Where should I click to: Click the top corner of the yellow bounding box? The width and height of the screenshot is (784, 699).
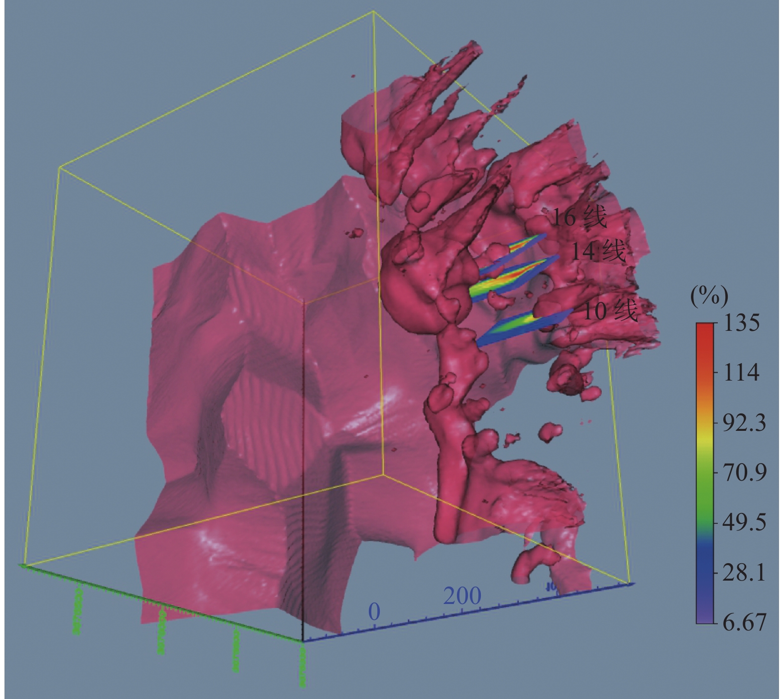pyautogui.click(x=373, y=12)
